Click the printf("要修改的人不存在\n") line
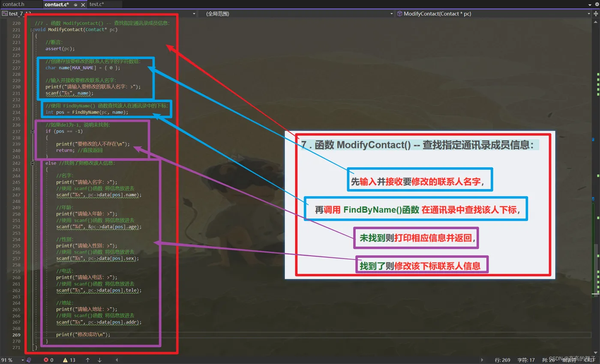The height and width of the screenshot is (364, 600). [93, 144]
